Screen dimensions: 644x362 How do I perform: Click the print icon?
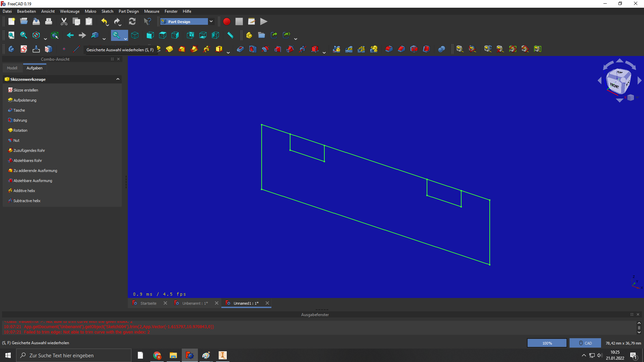pos(49,22)
